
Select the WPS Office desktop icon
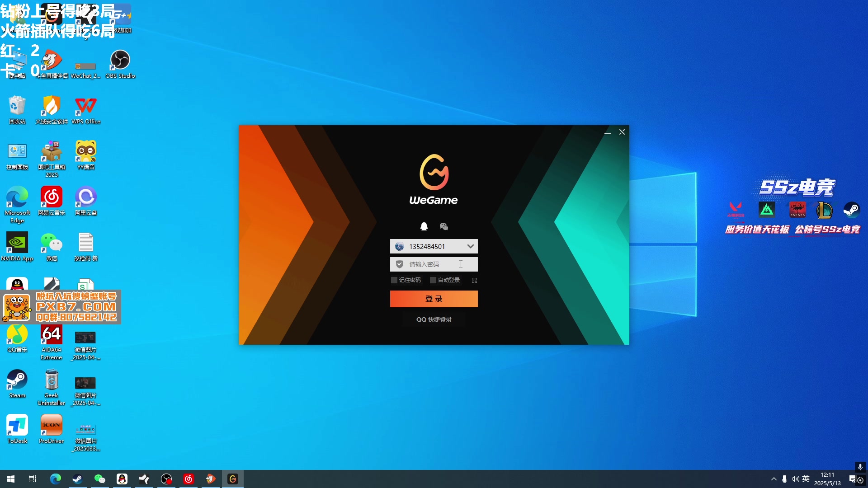coord(86,110)
